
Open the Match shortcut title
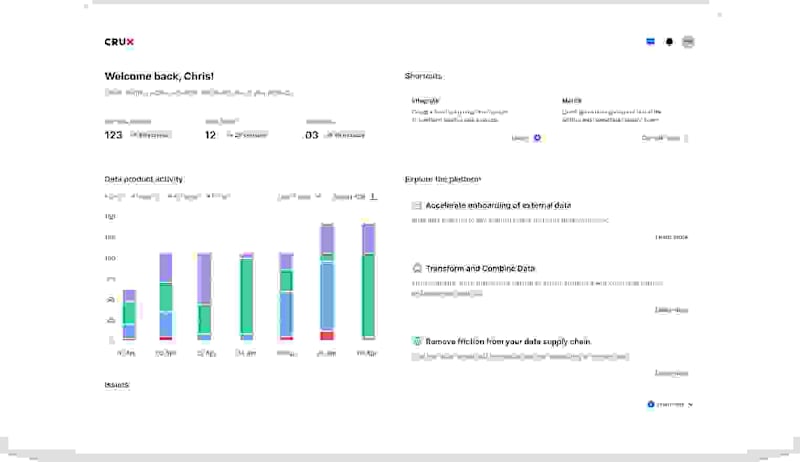coord(571,100)
